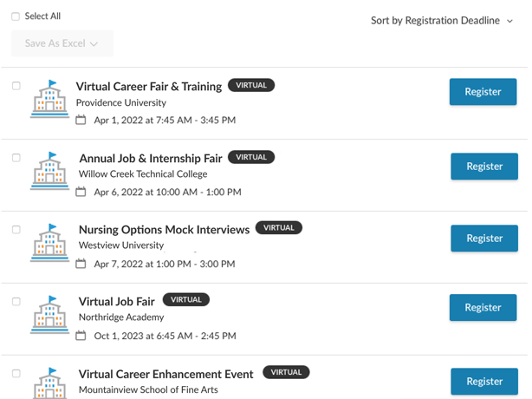The image size is (532, 399).
Task: Toggle checkbox for Virtual Job Fair row
Action: point(16,302)
